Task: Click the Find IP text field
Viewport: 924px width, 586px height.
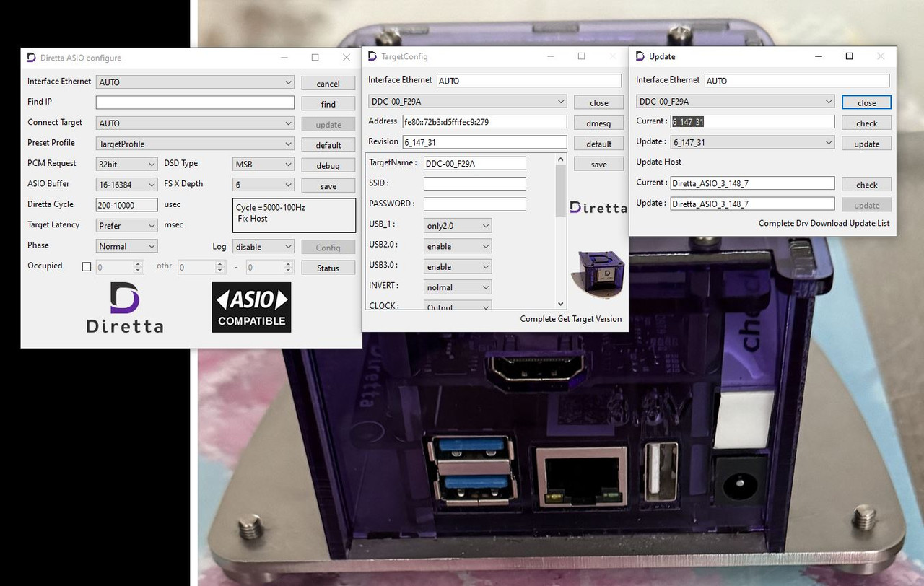Action: (x=195, y=102)
